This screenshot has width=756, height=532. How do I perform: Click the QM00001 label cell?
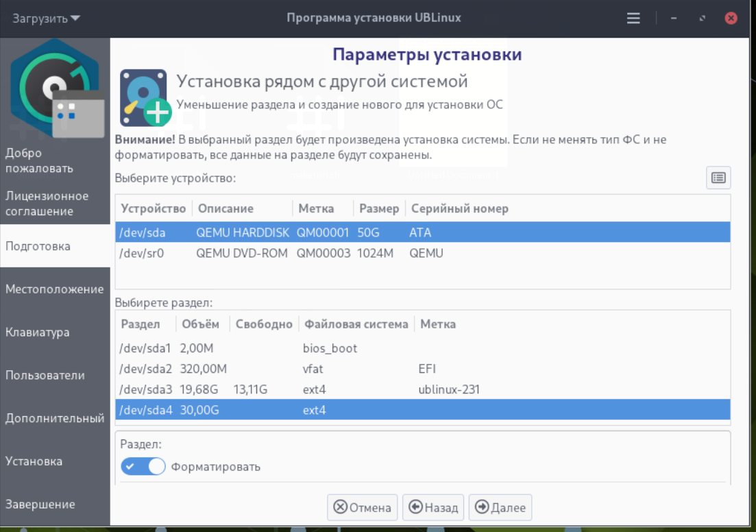coord(323,232)
